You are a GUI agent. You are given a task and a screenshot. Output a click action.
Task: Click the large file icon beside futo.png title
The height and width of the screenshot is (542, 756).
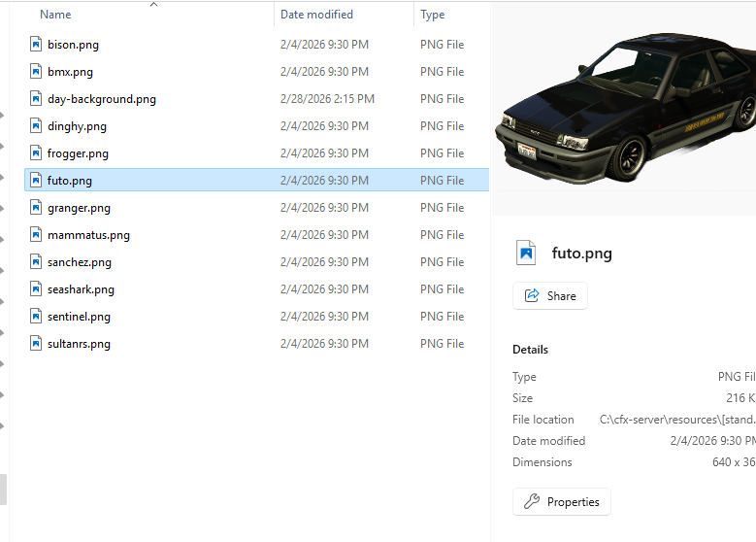click(526, 253)
